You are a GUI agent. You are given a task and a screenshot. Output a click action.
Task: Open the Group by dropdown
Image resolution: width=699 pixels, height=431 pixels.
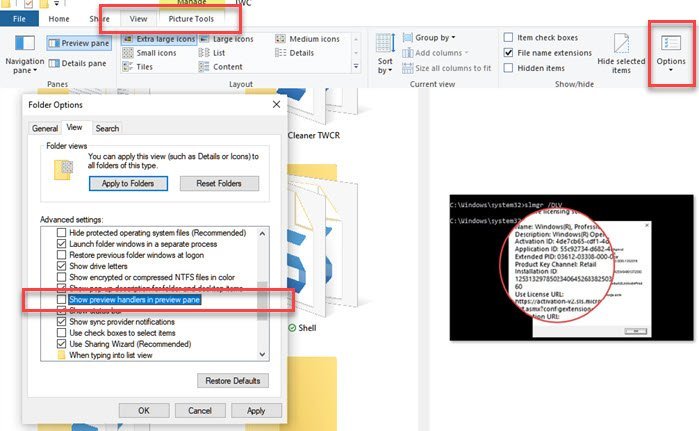point(429,38)
